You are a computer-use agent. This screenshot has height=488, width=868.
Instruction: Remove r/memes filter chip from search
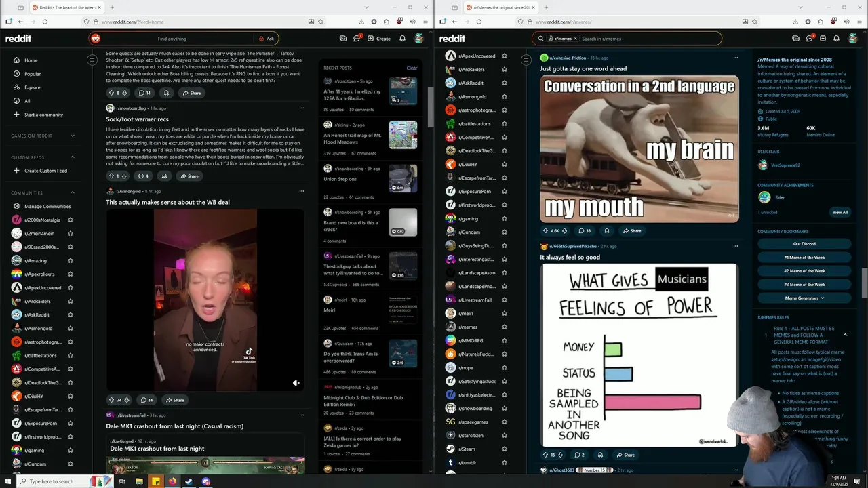click(x=574, y=39)
